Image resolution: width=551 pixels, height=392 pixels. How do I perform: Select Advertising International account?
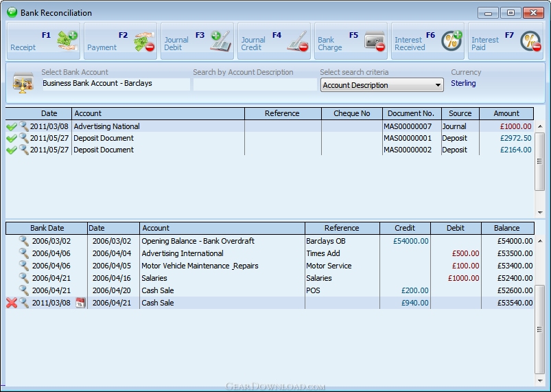[x=183, y=253]
